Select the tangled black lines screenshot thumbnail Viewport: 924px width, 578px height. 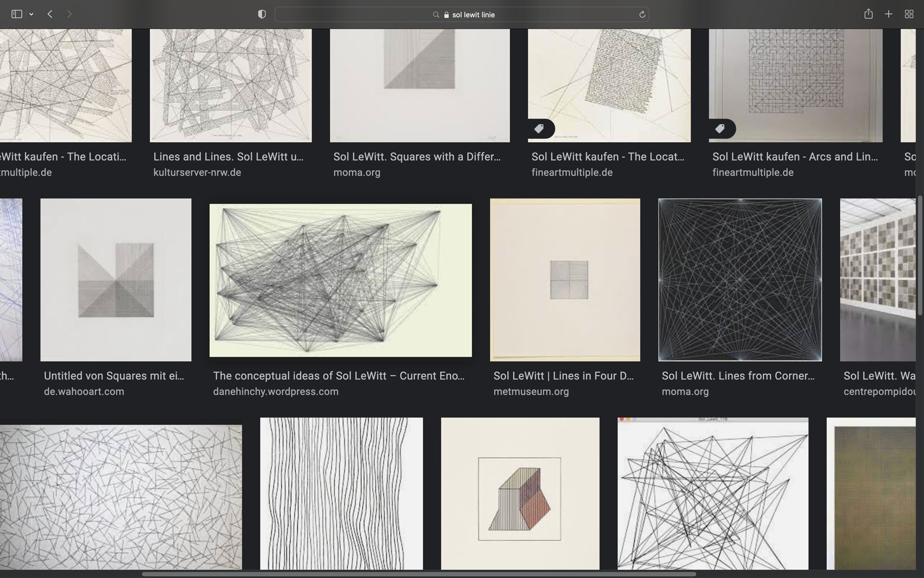point(713,494)
